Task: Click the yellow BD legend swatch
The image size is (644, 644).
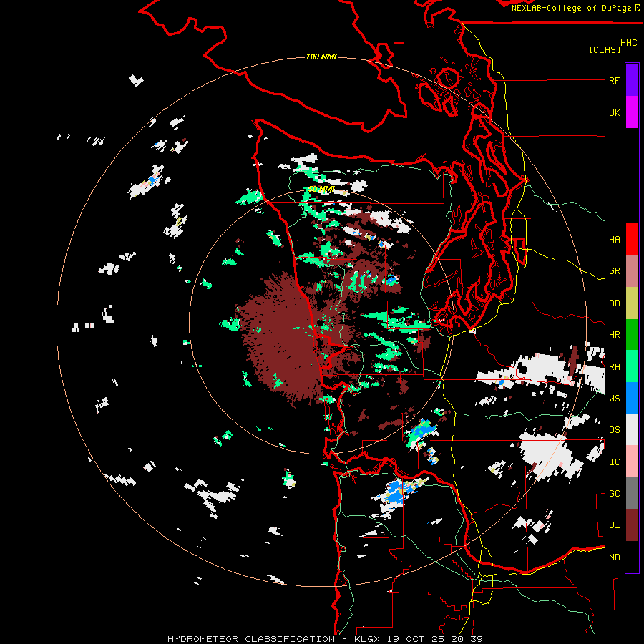Action: click(x=632, y=303)
